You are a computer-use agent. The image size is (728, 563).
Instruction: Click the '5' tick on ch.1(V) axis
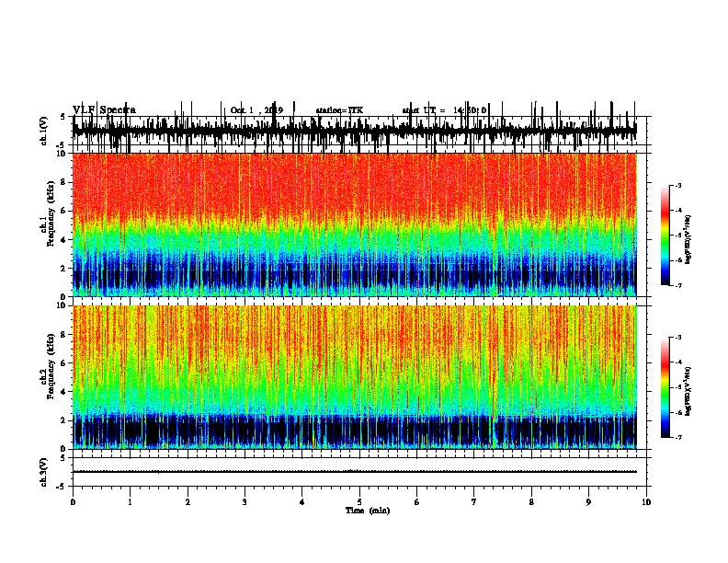click(x=63, y=117)
